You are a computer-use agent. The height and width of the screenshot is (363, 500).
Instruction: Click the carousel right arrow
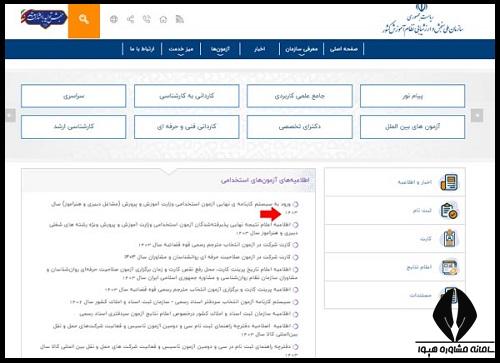click(477, 115)
